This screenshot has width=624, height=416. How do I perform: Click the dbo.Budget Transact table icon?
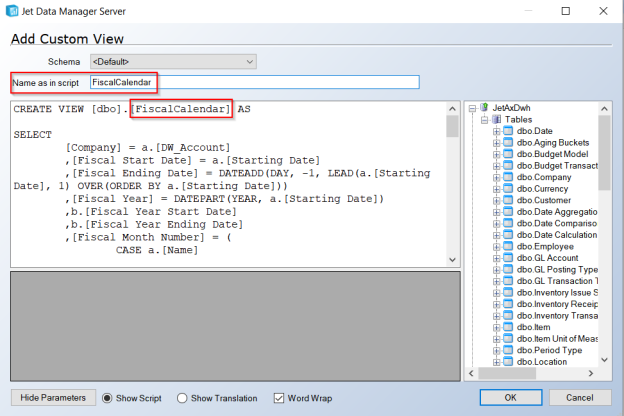click(508, 166)
